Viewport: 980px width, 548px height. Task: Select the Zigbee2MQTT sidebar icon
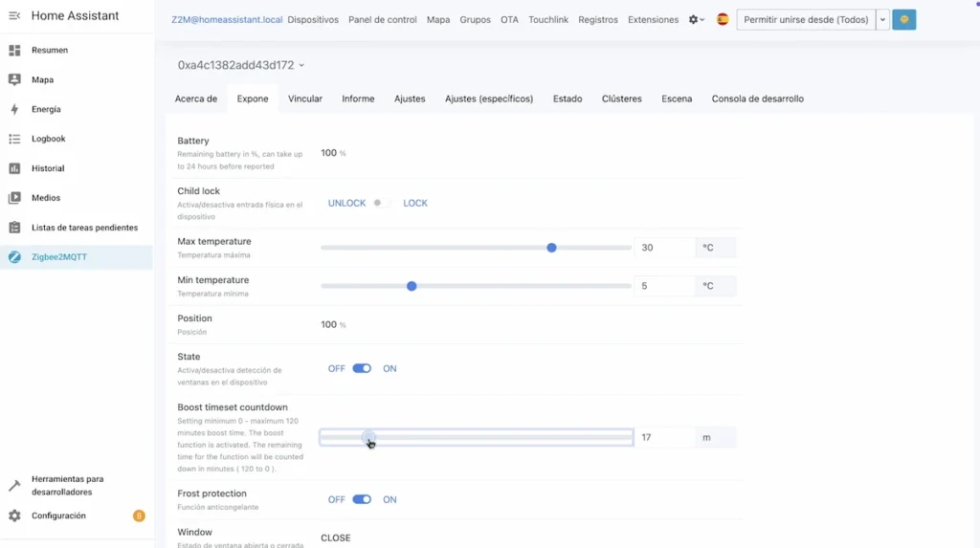coord(14,257)
